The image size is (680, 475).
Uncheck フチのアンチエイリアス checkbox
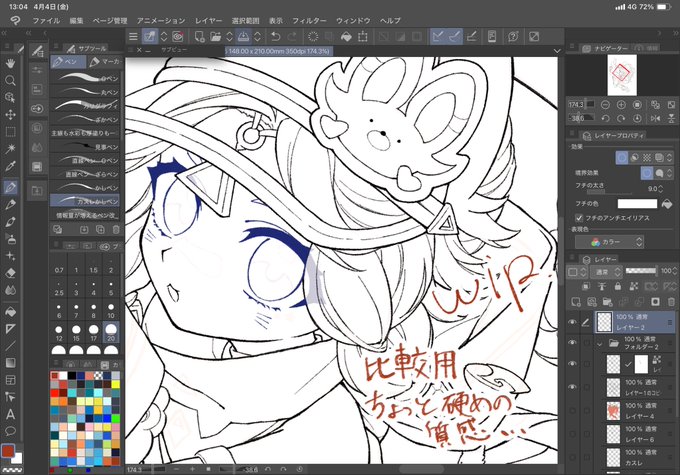pyautogui.click(x=579, y=217)
